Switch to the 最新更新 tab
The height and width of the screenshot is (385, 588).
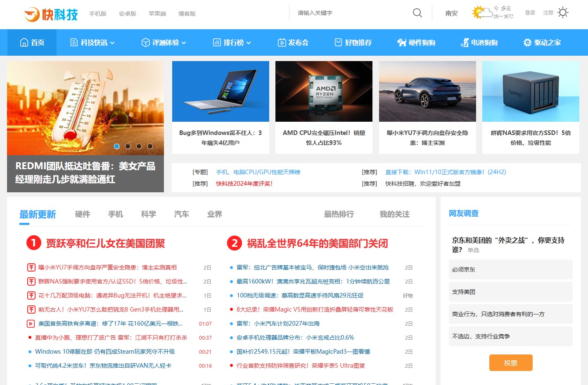pyautogui.click(x=38, y=214)
